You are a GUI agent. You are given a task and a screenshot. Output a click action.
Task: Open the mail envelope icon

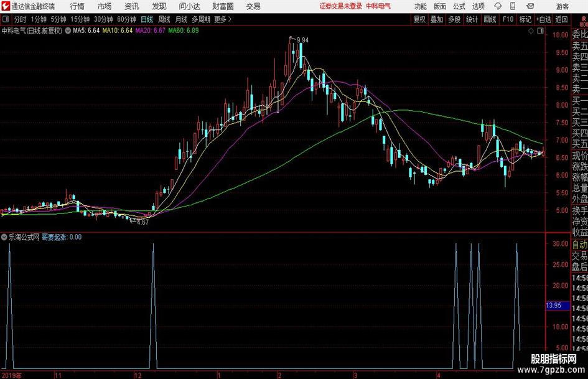coord(530,6)
